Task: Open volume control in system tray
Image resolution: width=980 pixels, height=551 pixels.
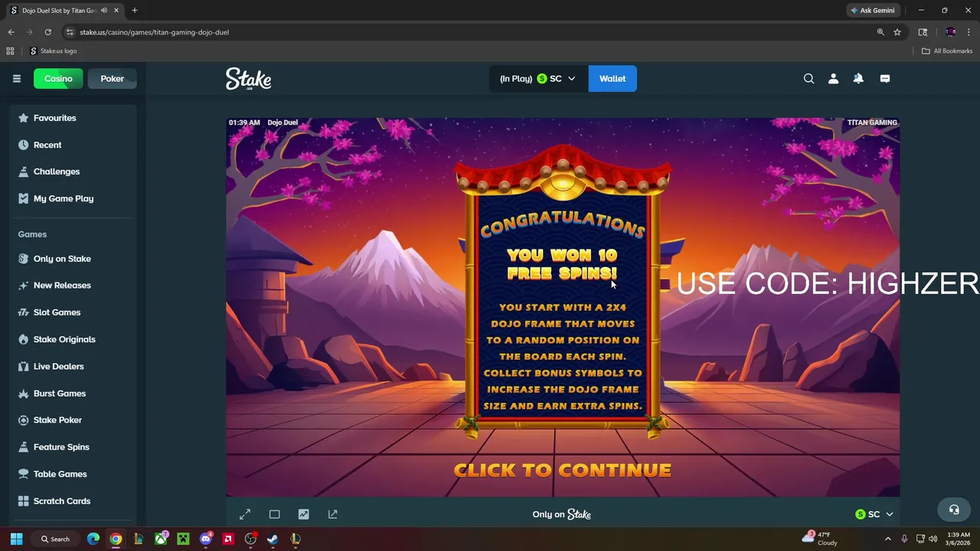Action: pyautogui.click(x=934, y=539)
